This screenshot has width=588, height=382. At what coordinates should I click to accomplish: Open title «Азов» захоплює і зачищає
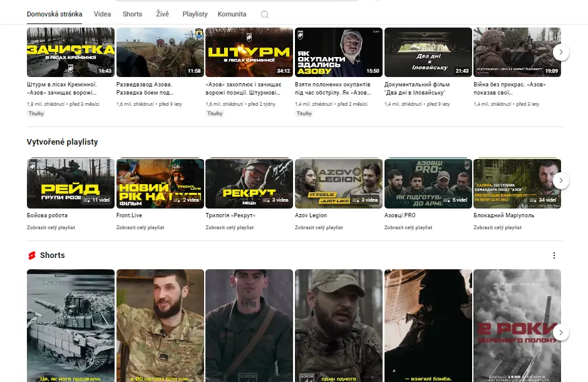[x=244, y=88]
